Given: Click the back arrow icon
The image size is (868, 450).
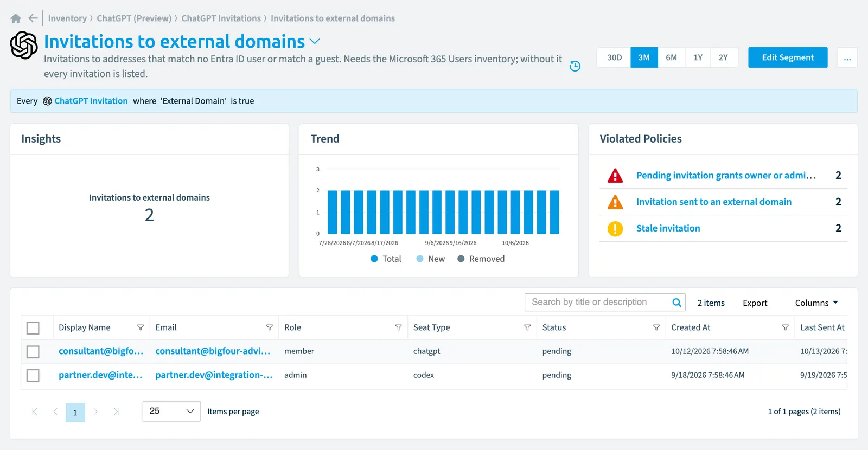Looking at the screenshot, I should (x=33, y=18).
